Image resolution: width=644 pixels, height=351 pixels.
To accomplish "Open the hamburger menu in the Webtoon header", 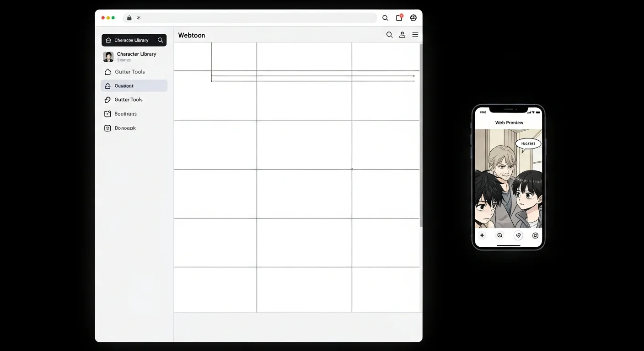I will coord(415,35).
